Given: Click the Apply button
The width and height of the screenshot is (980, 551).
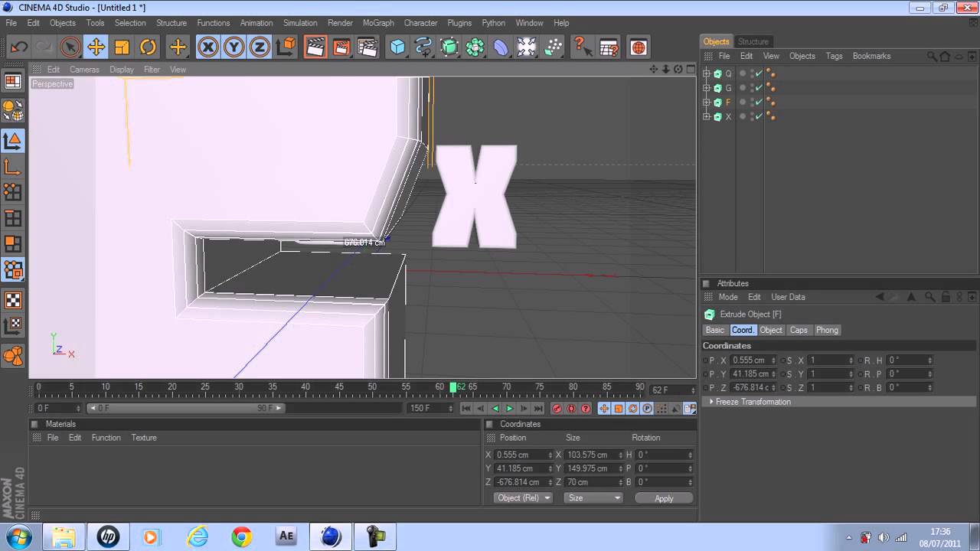Looking at the screenshot, I should (x=664, y=498).
